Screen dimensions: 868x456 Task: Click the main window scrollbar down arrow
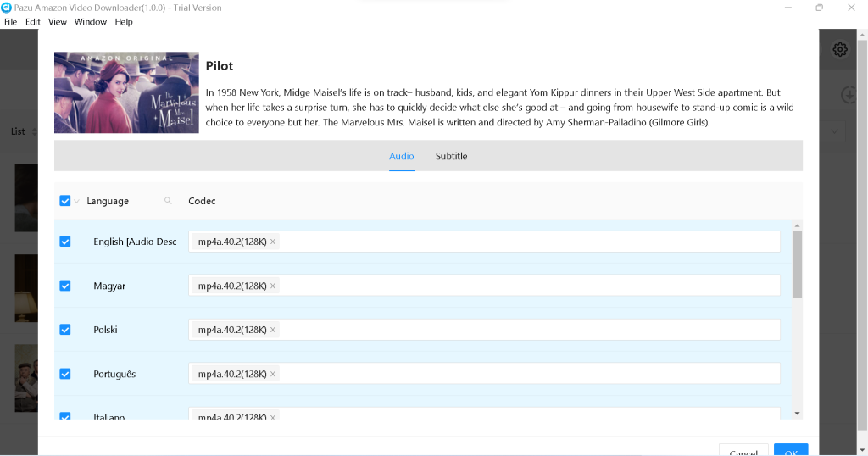tap(862, 450)
